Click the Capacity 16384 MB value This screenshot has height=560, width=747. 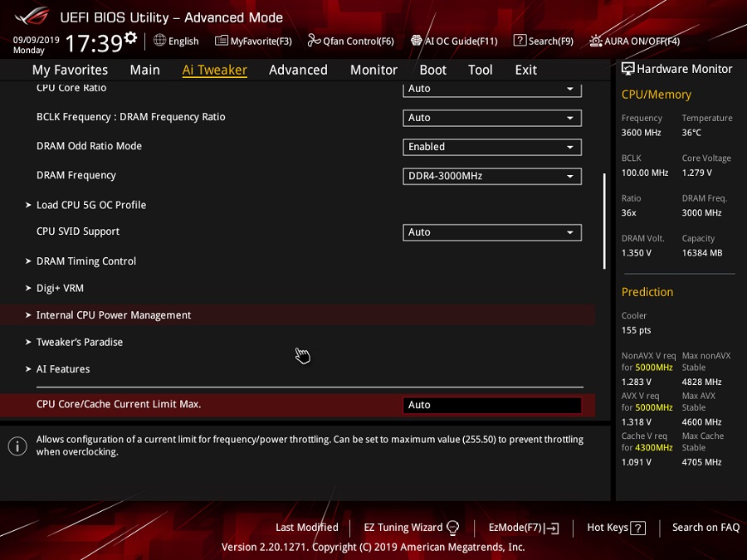701,253
